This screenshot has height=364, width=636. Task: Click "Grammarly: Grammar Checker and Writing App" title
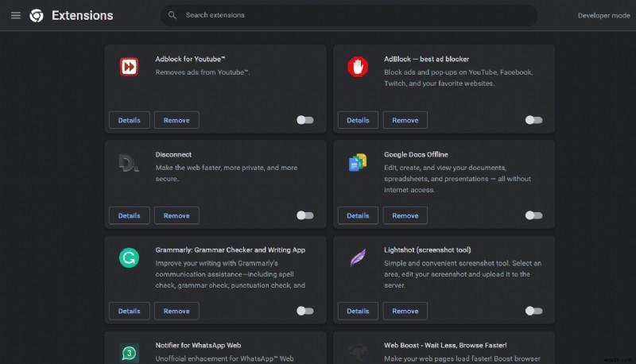pos(231,250)
